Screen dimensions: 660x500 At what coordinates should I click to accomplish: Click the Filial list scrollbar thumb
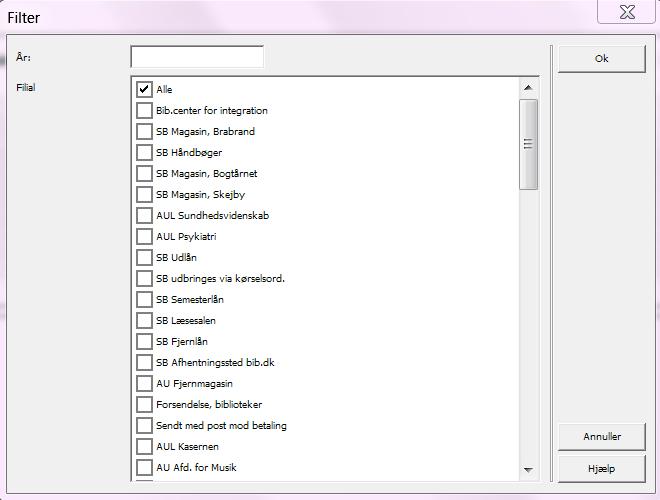point(528,144)
